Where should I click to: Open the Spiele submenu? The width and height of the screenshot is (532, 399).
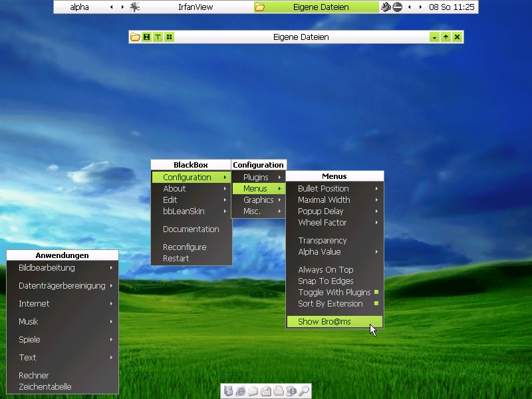[63, 340]
